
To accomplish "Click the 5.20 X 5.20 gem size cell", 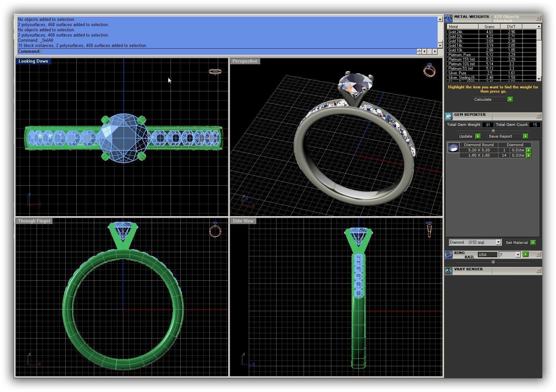I will click(x=479, y=150).
